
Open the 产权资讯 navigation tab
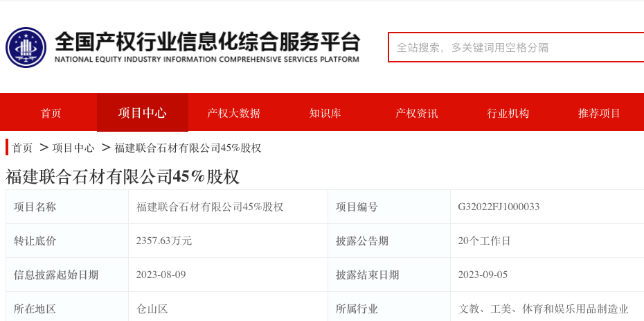(416, 113)
